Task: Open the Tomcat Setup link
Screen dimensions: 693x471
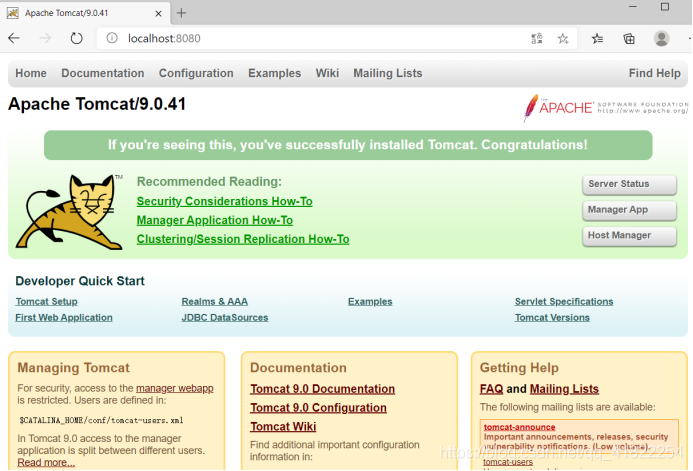Action: point(46,301)
